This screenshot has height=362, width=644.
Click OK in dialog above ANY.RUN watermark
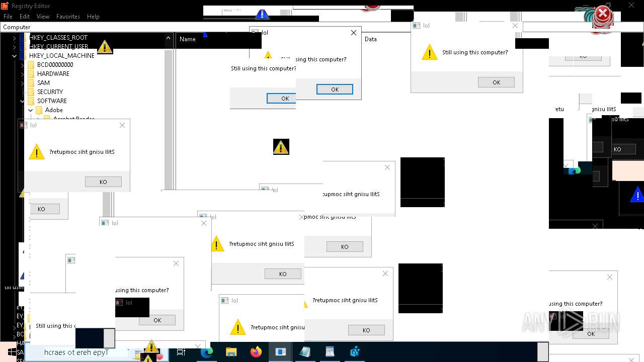click(x=591, y=334)
